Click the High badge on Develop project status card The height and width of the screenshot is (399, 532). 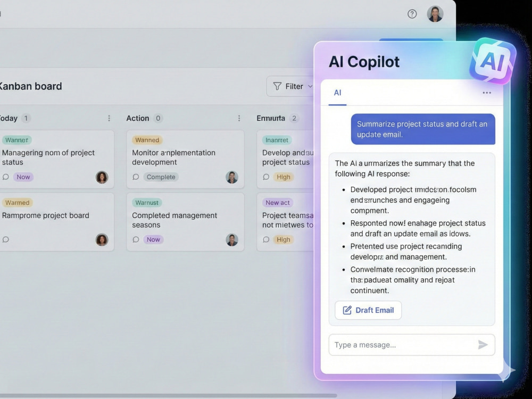(284, 177)
